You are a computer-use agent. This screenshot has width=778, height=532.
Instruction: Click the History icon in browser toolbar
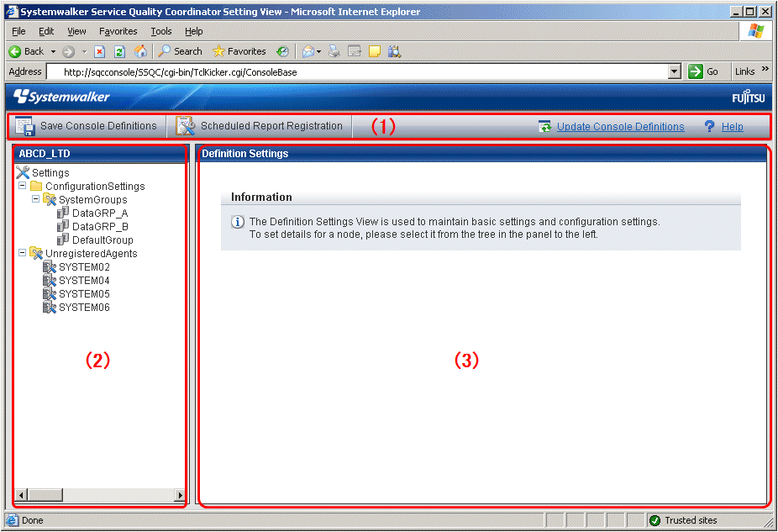pyautogui.click(x=283, y=51)
